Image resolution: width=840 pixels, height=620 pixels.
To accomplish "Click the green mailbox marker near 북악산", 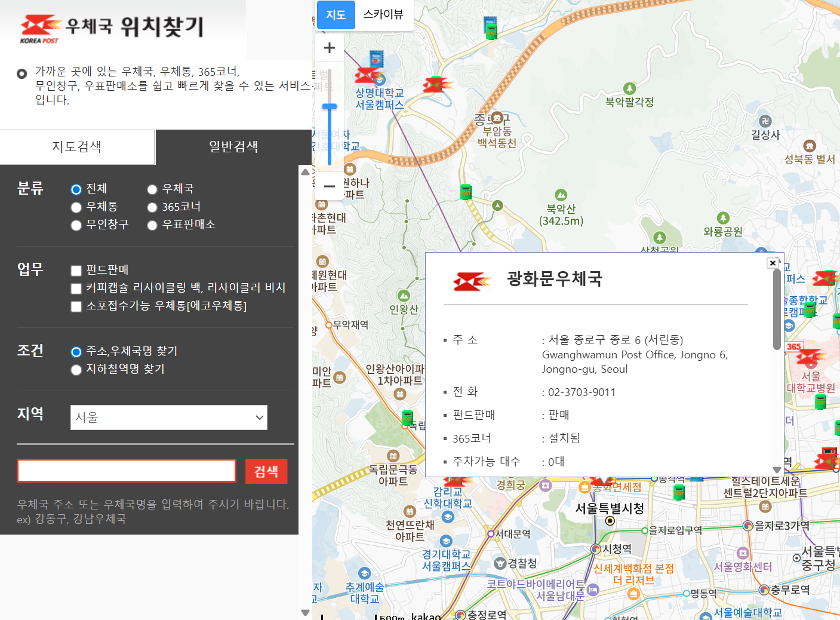I will 466,192.
